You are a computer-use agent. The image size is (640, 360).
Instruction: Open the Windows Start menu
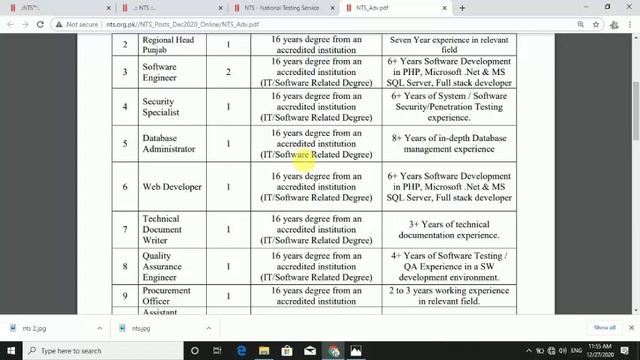coord(11,351)
